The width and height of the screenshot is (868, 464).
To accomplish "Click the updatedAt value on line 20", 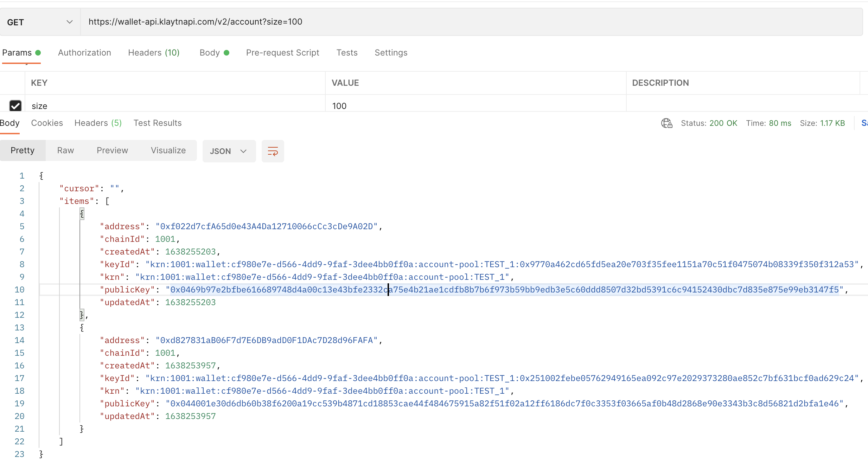I will tap(190, 416).
